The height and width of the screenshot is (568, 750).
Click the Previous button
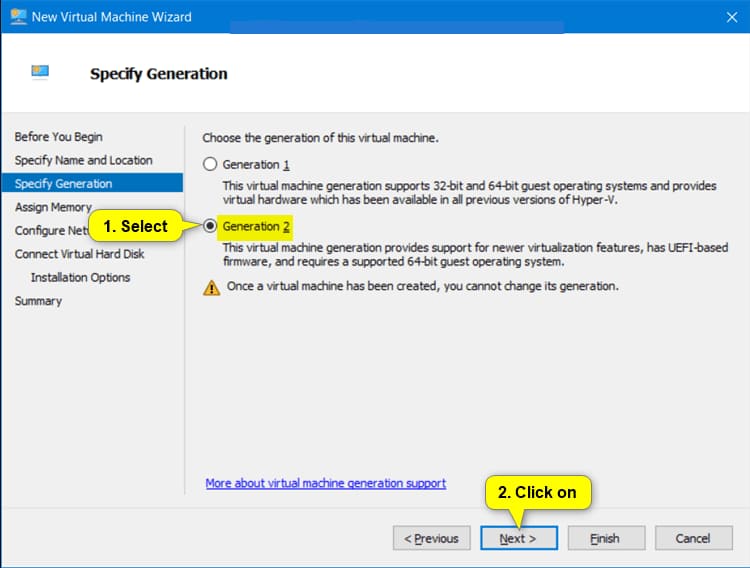pyautogui.click(x=431, y=538)
